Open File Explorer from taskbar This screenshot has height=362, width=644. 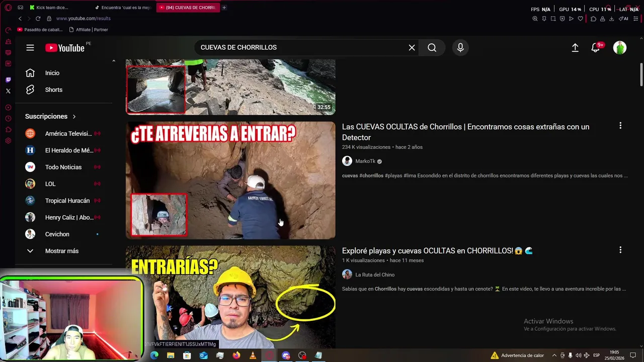171,355
